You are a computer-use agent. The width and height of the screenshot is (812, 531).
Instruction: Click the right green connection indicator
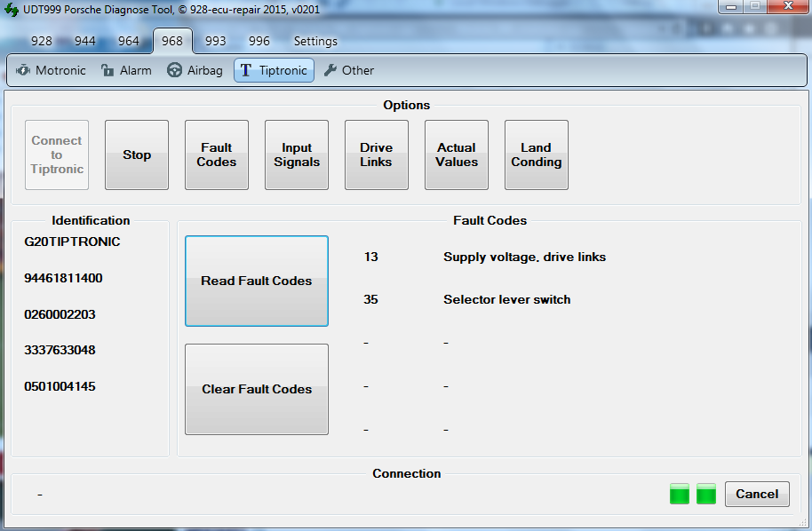tap(706, 494)
